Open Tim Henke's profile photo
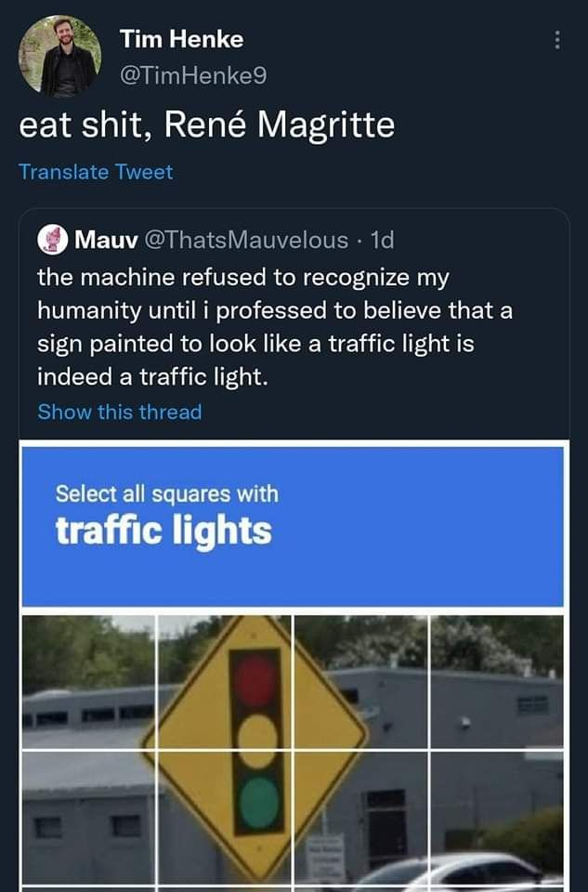This screenshot has width=588, height=892. click(x=58, y=56)
